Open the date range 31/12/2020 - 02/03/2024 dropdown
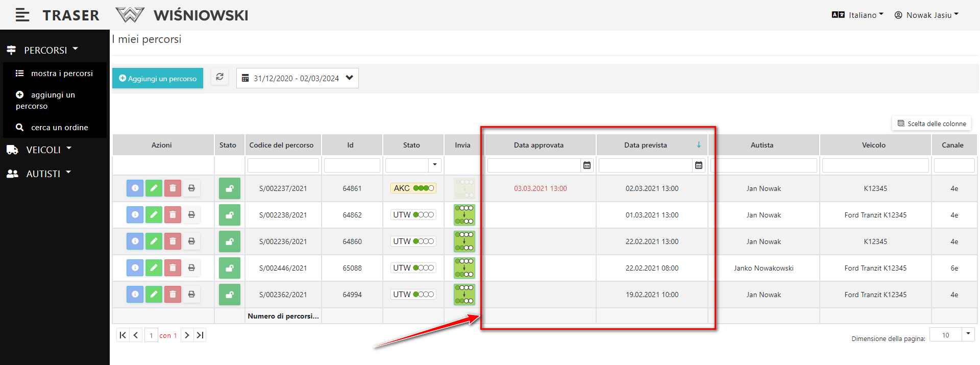The width and height of the screenshot is (980, 365). [x=297, y=78]
